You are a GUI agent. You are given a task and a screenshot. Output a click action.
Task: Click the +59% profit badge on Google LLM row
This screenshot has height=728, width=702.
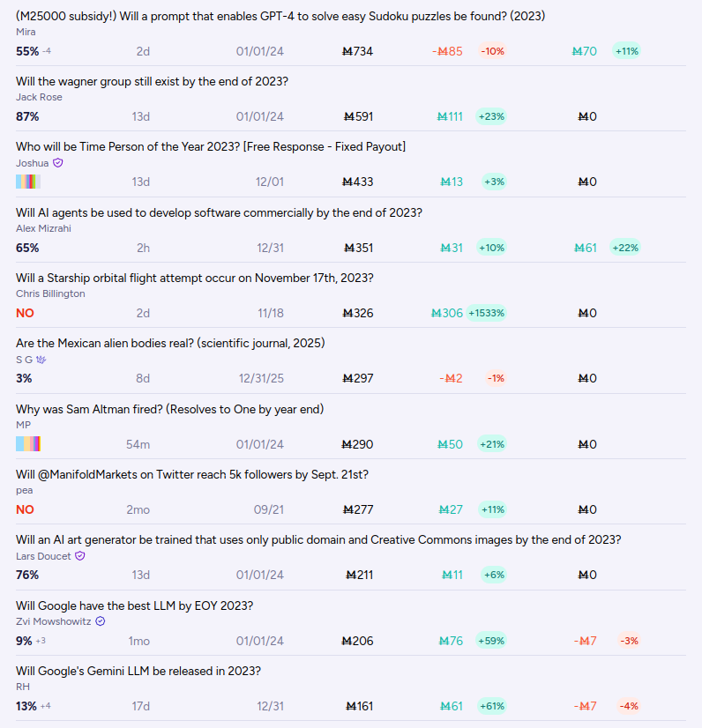pyautogui.click(x=491, y=641)
